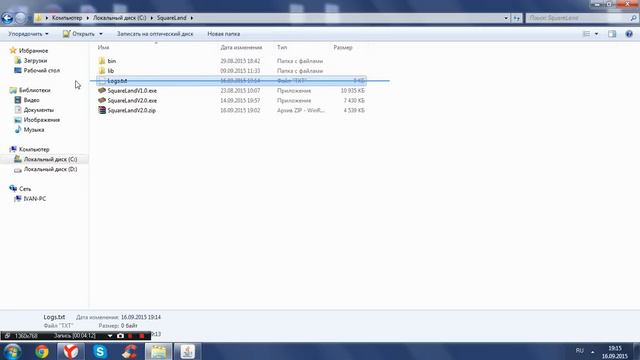Open the Упорядочить menu
The width and height of the screenshot is (640, 360).
pyautogui.click(x=28, y=34)
